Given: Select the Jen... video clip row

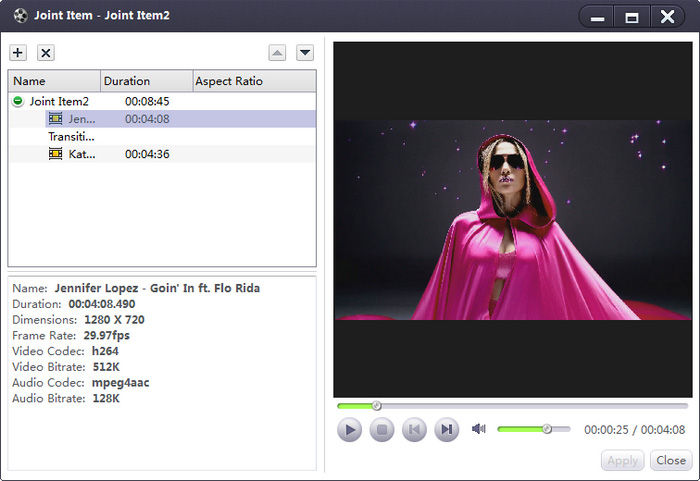Looking at the screenshot, I should (180, 119).
